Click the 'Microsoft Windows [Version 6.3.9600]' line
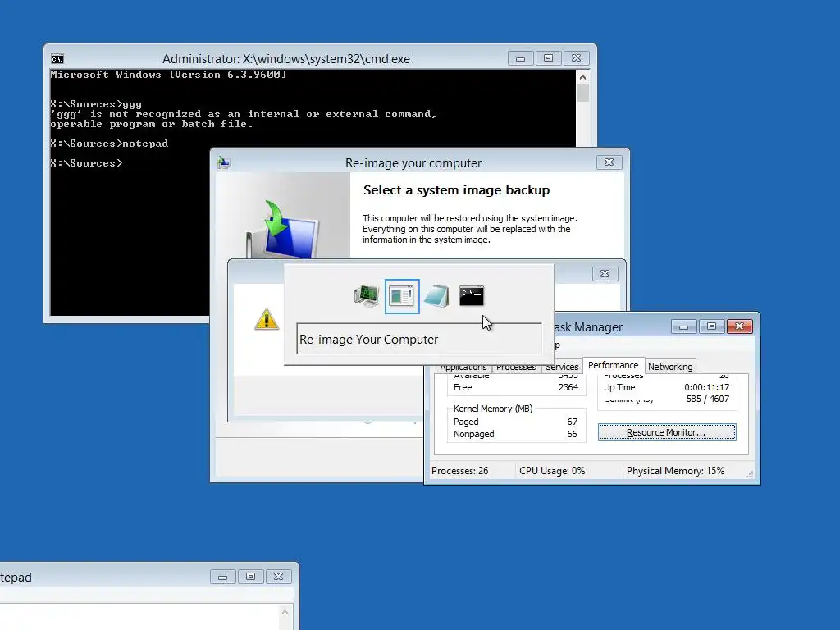The height and width of the screenshot is (630, 840). click(168, 75)
